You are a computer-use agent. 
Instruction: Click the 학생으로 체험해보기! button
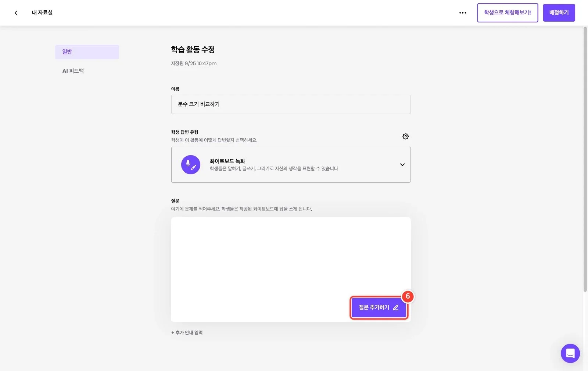508,13
